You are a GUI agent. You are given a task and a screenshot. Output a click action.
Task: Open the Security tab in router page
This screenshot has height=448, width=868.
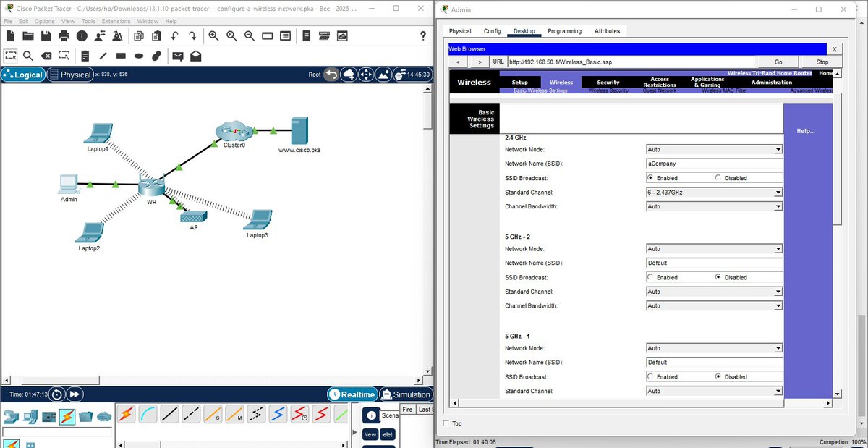(608, 83)
